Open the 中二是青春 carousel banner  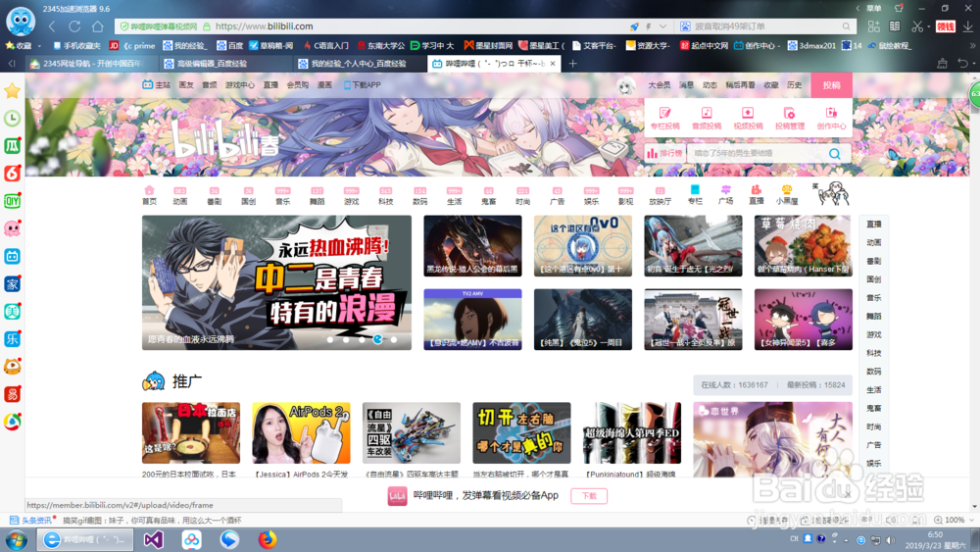point(276,282)
